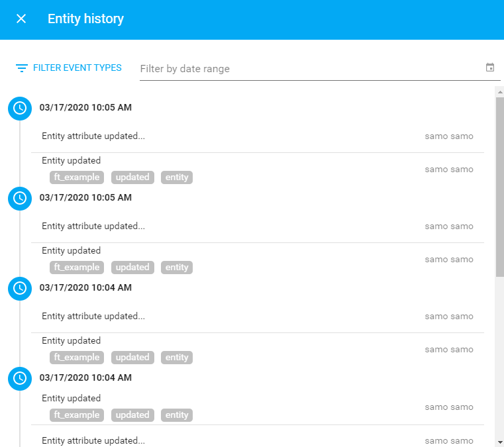Select ft_example tag in the last event group
The image size is (504, 447).
tap(77, 415)
